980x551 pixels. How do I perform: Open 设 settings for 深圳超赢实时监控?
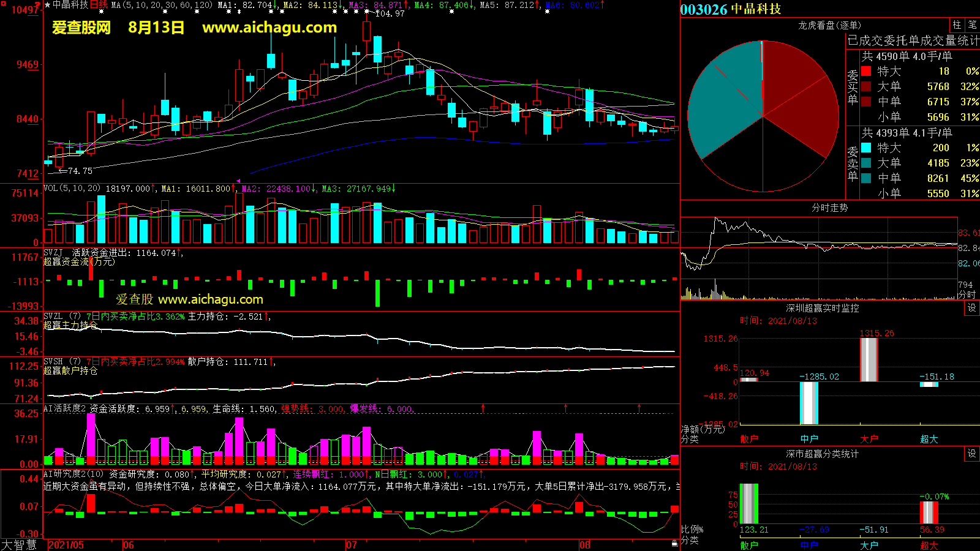pyautogui.click(x=972, y=308)
